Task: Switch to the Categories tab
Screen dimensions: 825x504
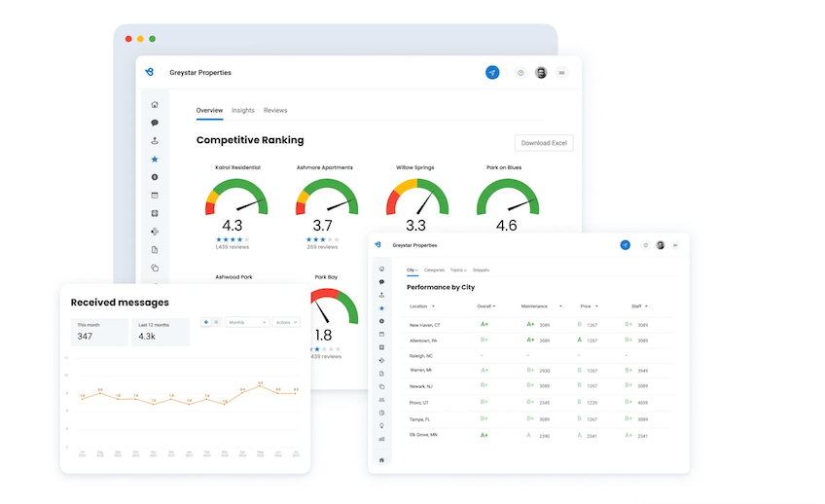Action: point(434,270)
